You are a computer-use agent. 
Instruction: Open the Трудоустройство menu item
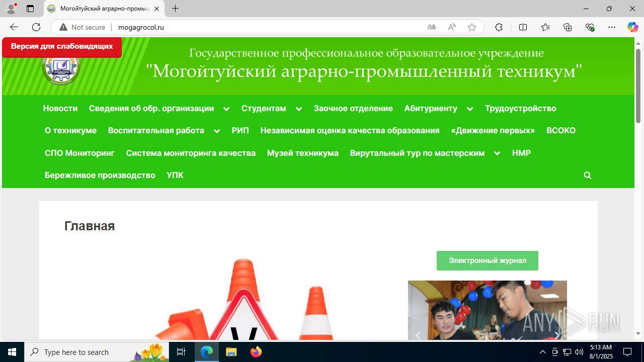tap(521, 108)
